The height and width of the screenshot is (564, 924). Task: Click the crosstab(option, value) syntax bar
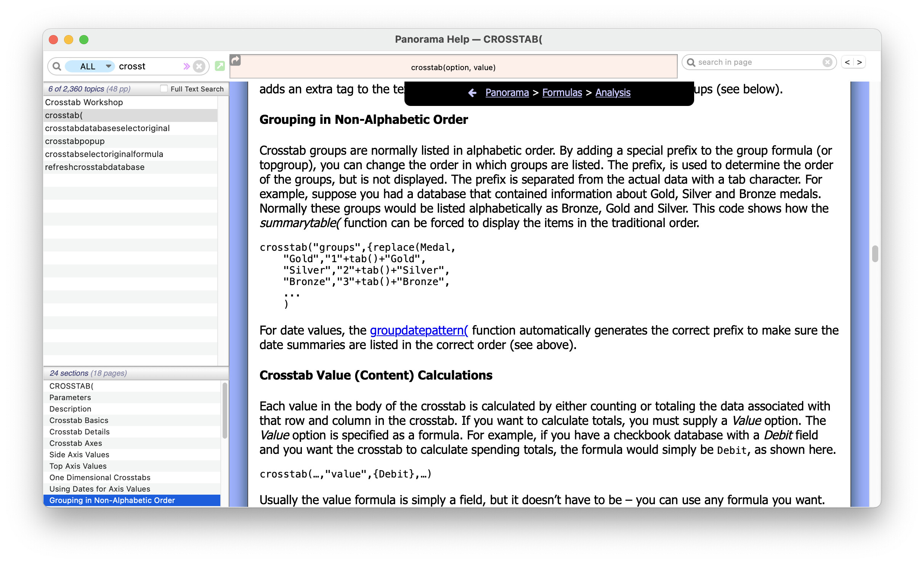453,67
